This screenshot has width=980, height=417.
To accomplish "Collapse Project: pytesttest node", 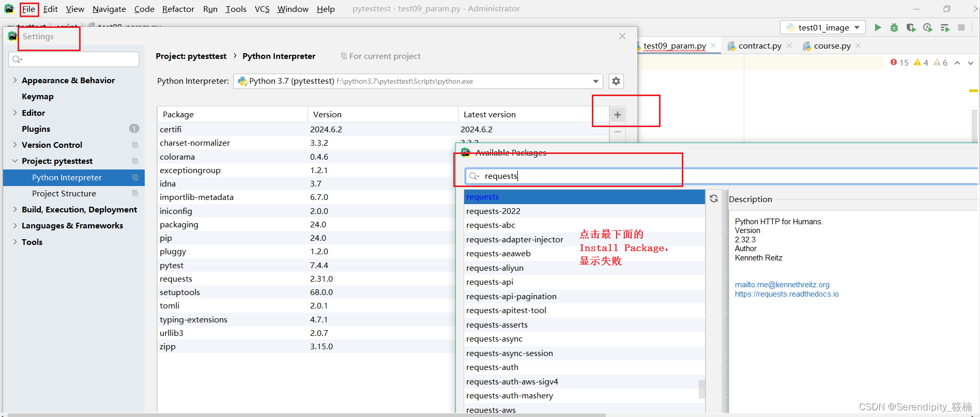I will (14, 161).
